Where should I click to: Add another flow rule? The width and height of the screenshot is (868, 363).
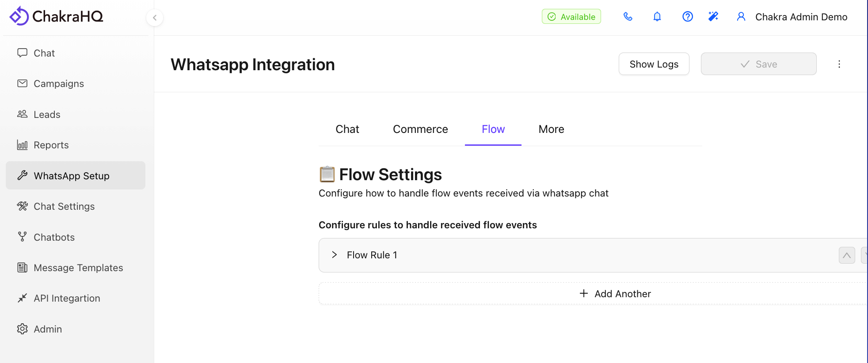pyautogui.click(x=615, y=294)
